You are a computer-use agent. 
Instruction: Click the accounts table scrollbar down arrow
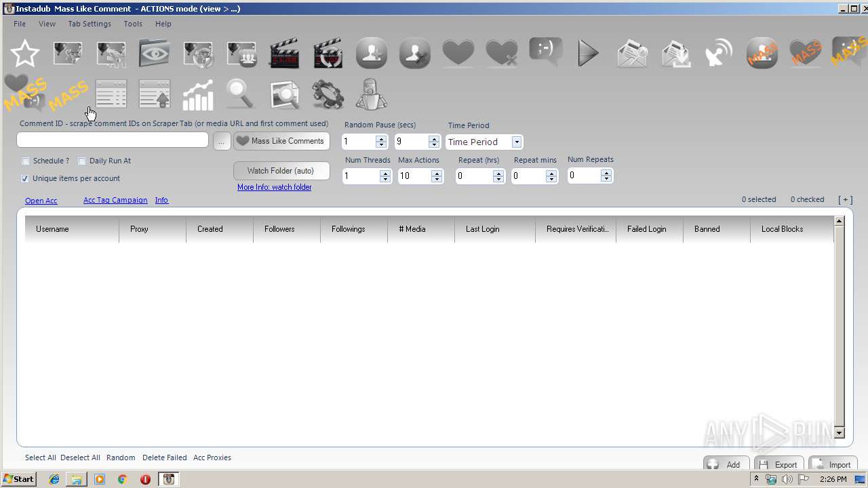click(839, 433)
